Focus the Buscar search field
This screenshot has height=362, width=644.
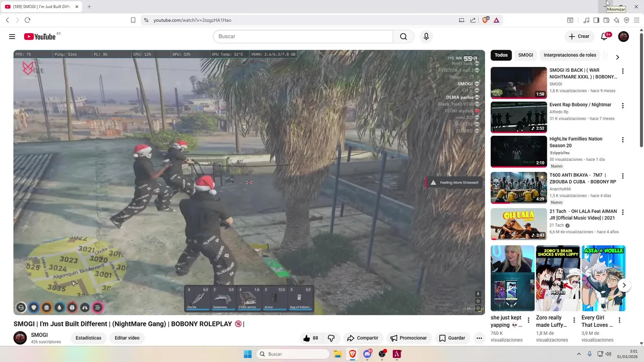click(303, 36)
